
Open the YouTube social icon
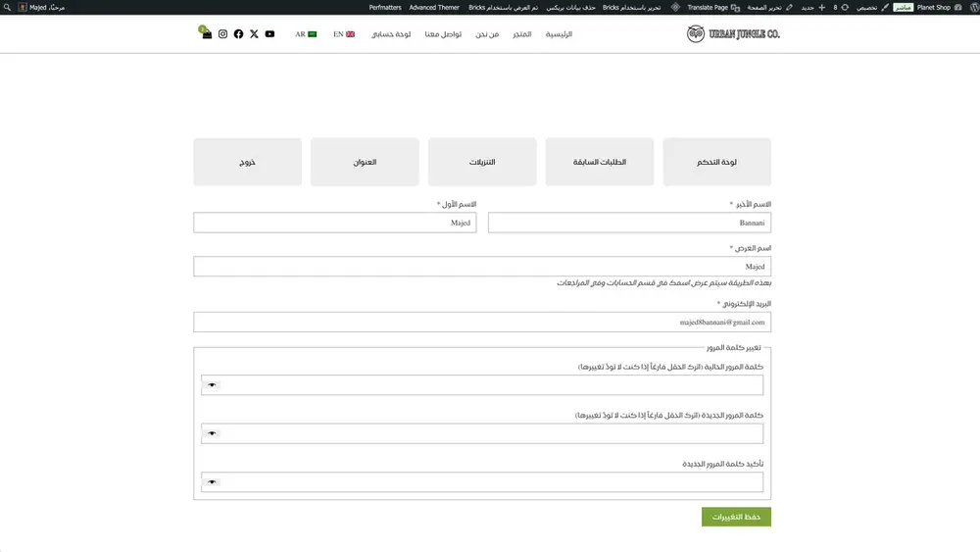tap(269, 34)
